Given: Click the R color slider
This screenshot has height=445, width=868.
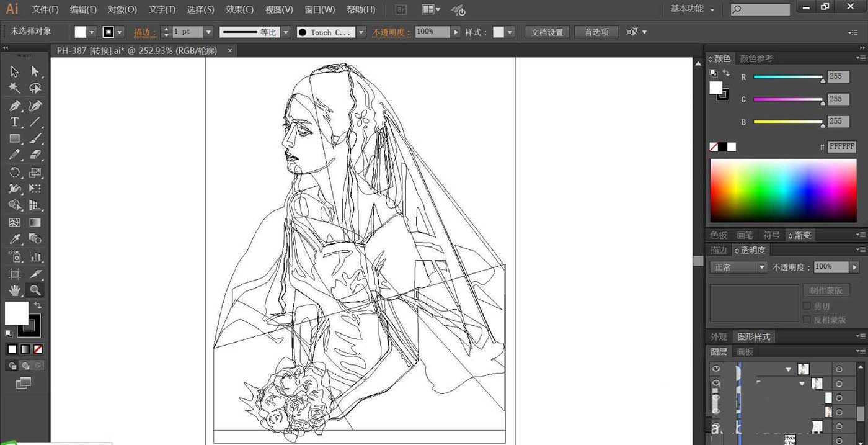Looking at the screenshot, I should [788, 77].
